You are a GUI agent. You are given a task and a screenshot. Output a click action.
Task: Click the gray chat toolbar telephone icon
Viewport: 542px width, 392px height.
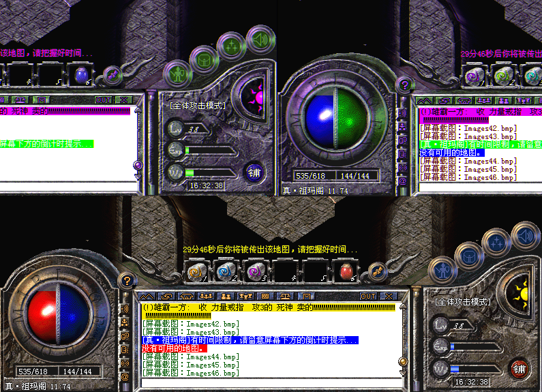(186, 297)
